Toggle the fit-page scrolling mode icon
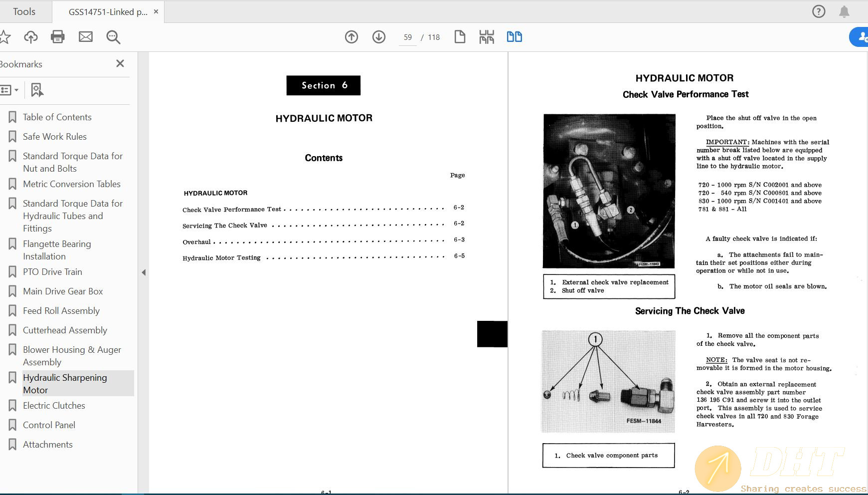Viewport: 868px width, 495px height. [487, 37]
